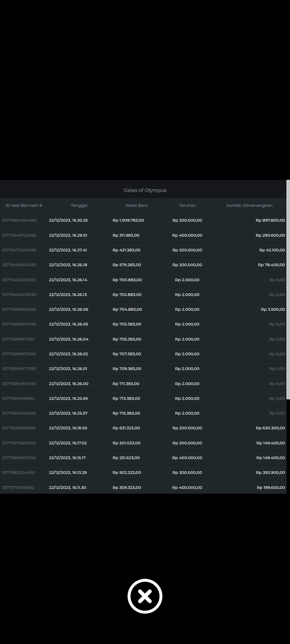The height and width of the screenshot is (644, 290).
Task: Click the 'Gates of Olympus' title
Action: pos(145,190)
